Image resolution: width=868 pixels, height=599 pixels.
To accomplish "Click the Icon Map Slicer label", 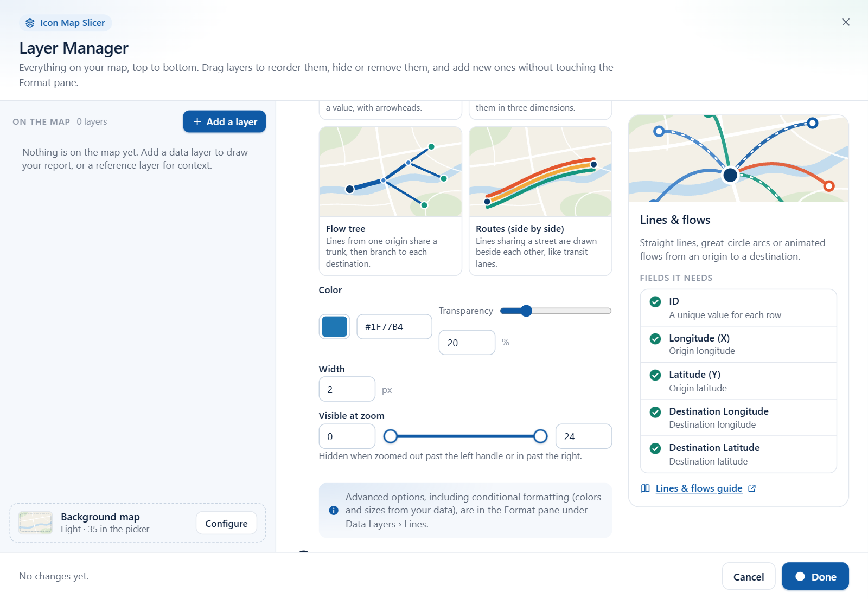I will (73, 23).
